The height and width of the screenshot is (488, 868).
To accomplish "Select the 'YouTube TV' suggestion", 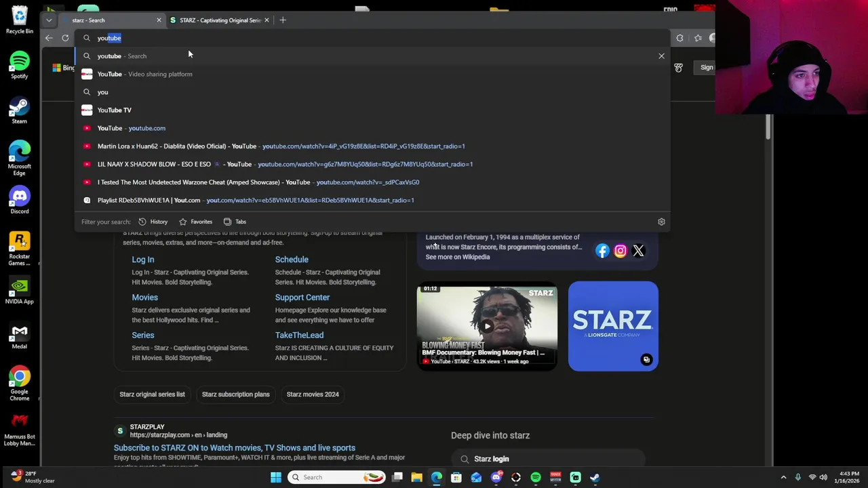I will (x=372, y=110).
